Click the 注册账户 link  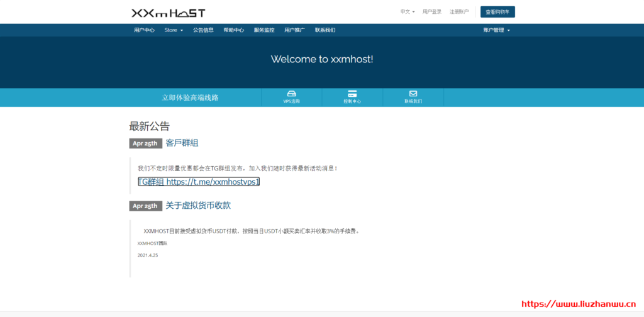click(458, 12)
